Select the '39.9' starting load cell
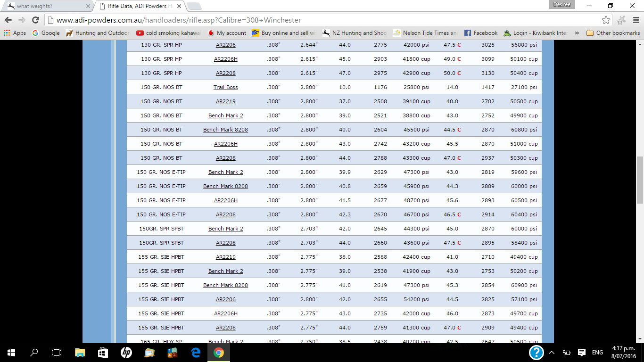 click(345, 172)
